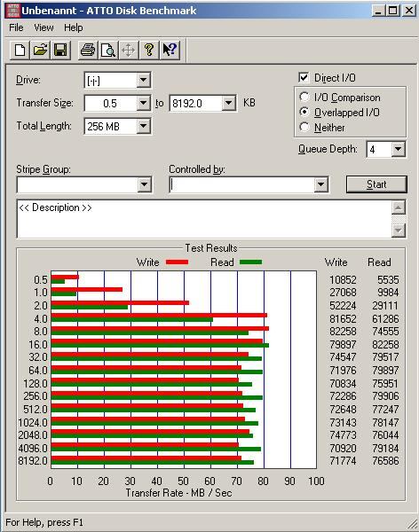The image size is (419, 532).
Task: Open the Help menu
Action: click(x=74, y=27)
